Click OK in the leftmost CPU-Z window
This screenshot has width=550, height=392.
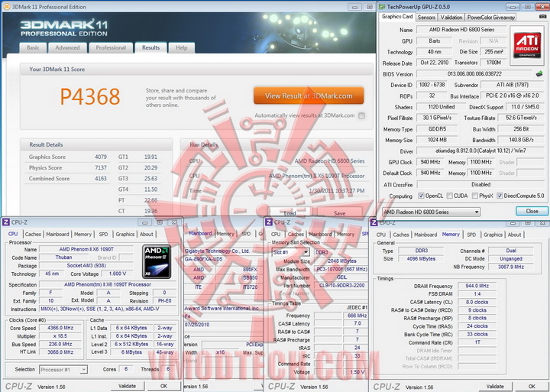pos(163,386)
